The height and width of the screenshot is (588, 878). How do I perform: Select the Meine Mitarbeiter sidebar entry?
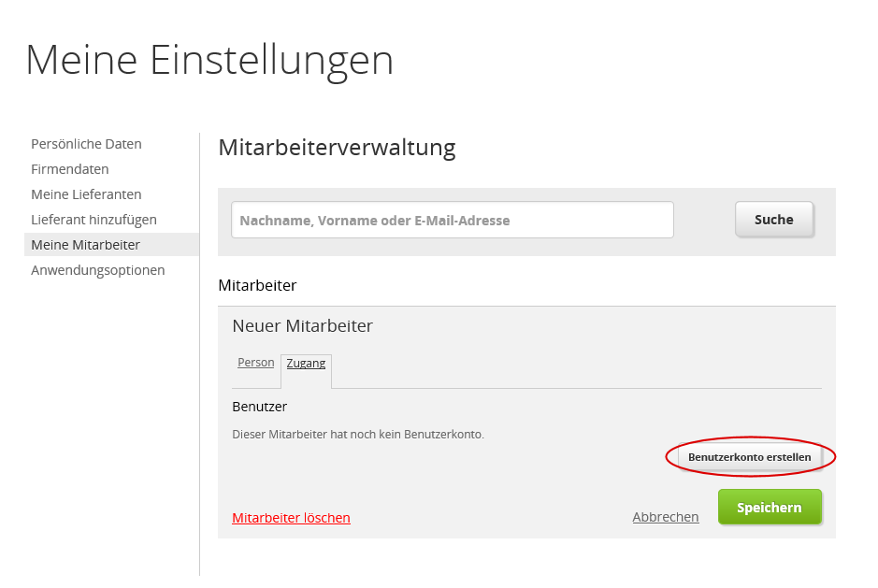click(85, 245)
